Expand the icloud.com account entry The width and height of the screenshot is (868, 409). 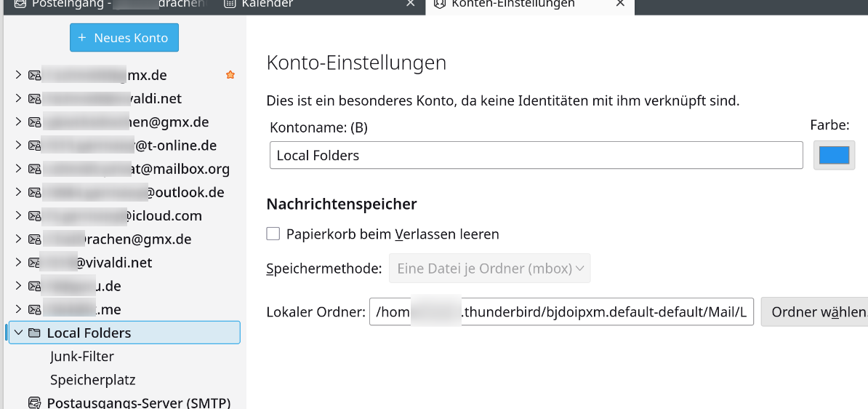pos(18,216)
